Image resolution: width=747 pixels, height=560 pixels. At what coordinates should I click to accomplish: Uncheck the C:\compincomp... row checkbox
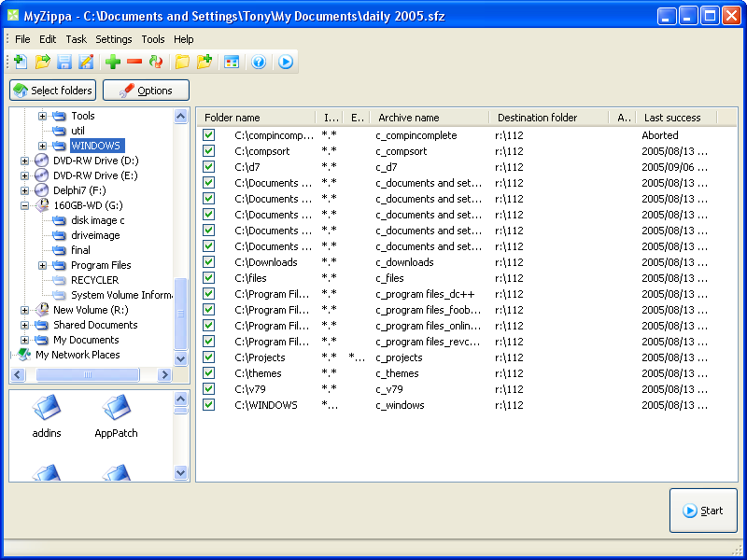(x=208, y=134)
